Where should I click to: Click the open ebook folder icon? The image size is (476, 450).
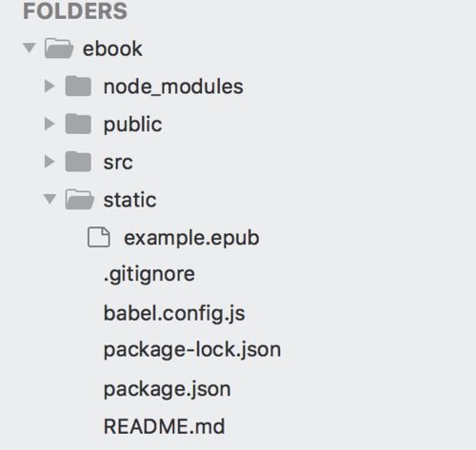click(59, 49)
